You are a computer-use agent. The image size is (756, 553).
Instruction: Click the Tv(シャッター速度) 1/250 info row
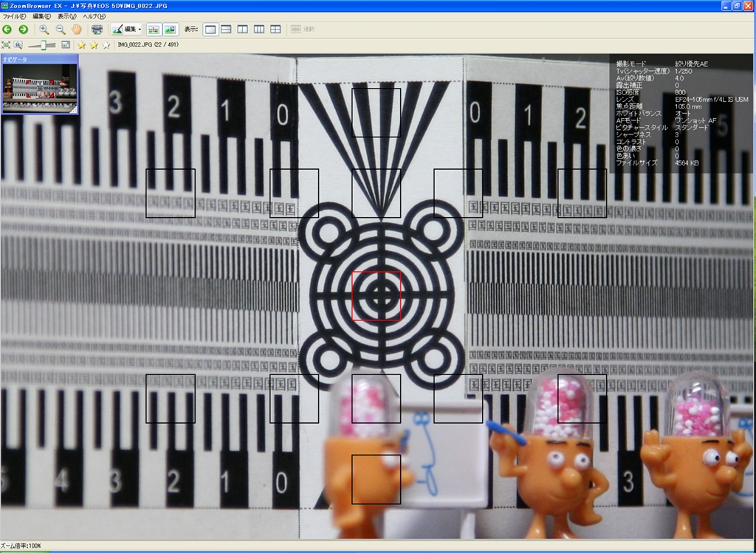pos(654,71)
